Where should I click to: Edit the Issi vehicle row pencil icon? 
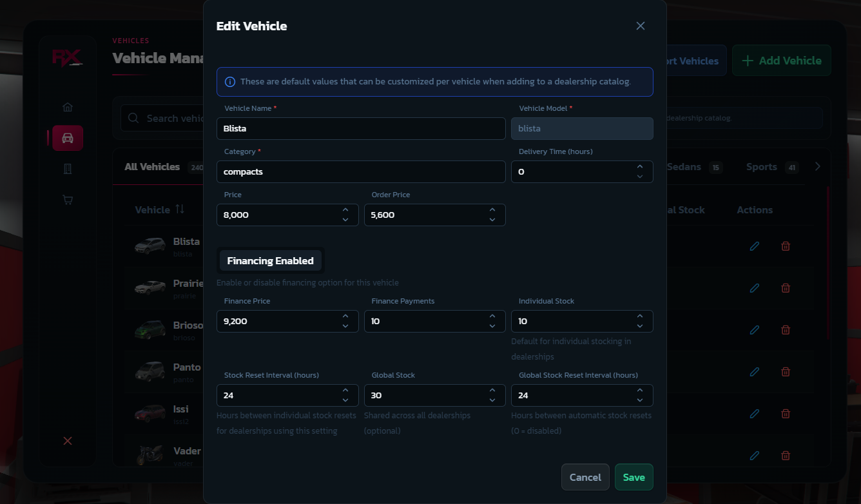coord(755,414)
